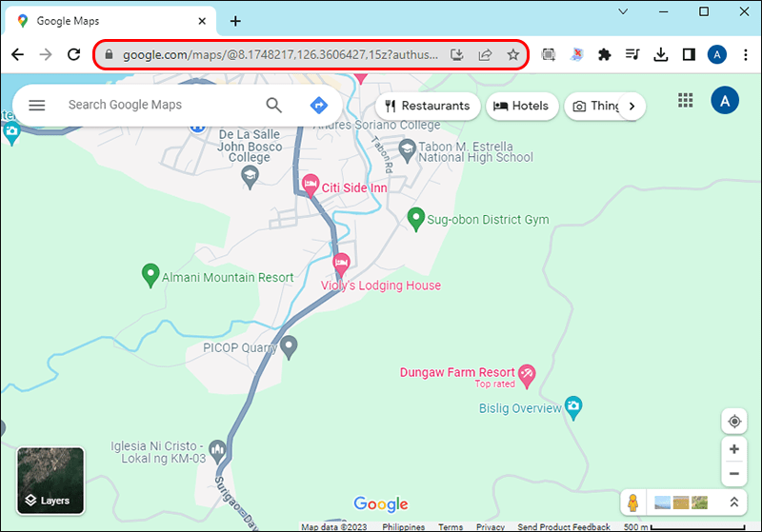The height and width of the screenshot is (532, 762).
Task: Click the install app icon in address bar
Action: click(x=457, y=54)
